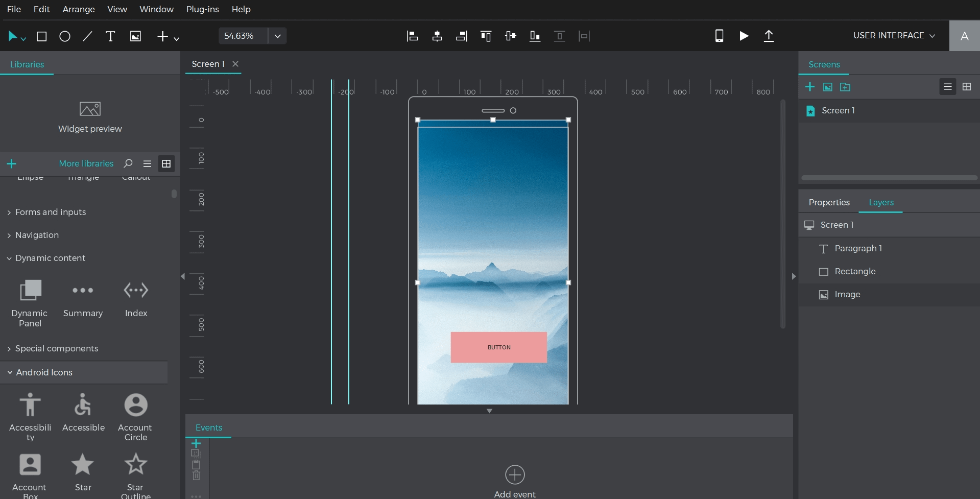This screenshot has height=499, width=980.
Task: Open the zoom level dropdown
Action: (x=277, y=36)
